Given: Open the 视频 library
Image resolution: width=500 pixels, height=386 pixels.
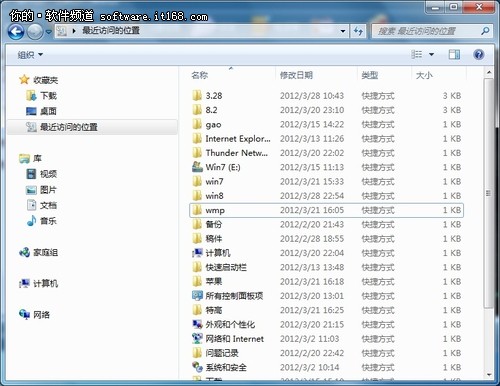Looking at the screenshot, I should tap(41, 174).
